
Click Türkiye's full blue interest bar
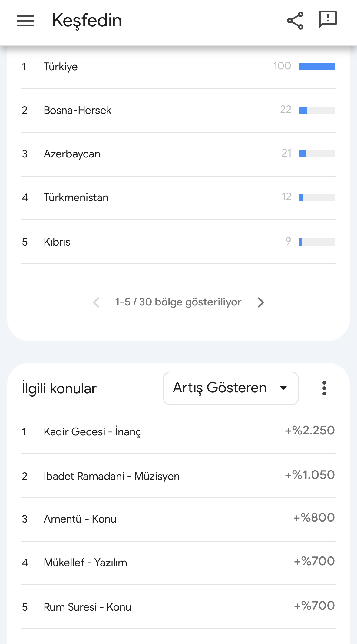click(x=317, y=67)
